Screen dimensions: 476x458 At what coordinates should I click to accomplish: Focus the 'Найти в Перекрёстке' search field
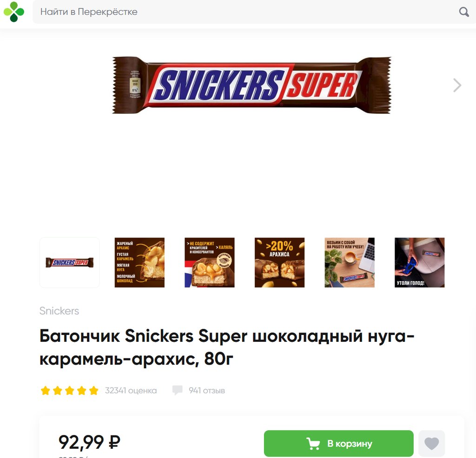pyautogui.click(x=246, y=12)
